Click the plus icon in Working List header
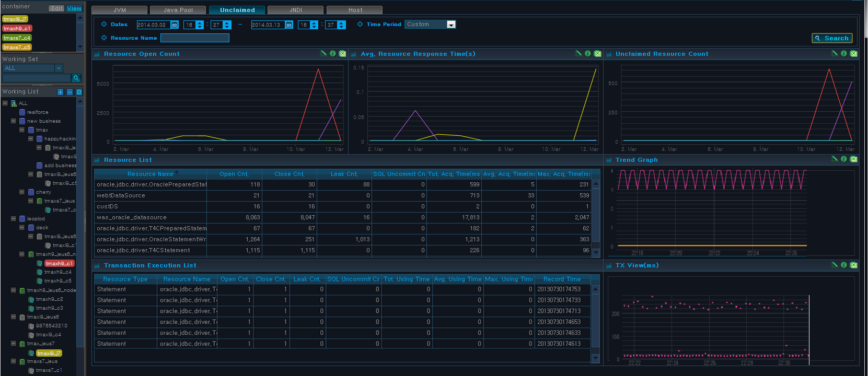 click(60, 92)
